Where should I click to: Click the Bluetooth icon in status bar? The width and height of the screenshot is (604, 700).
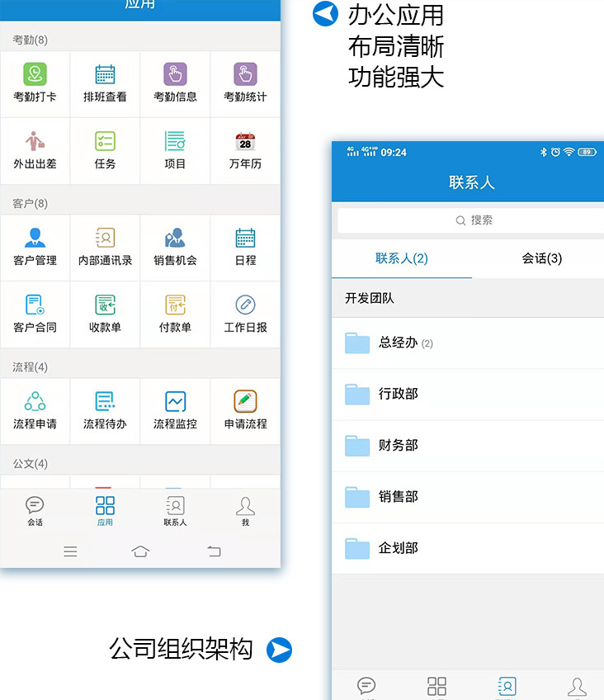click(x=543, y=152)
